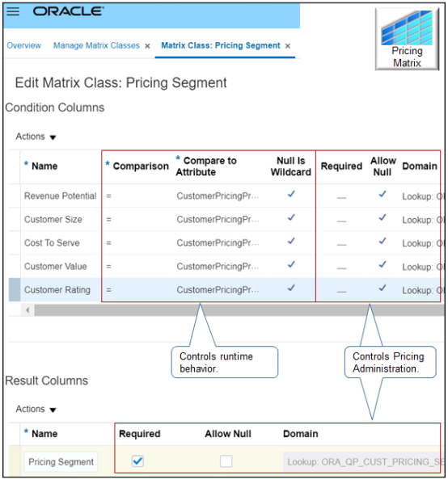
Task: Click the Oracle logo
Action: coord(68,11)
